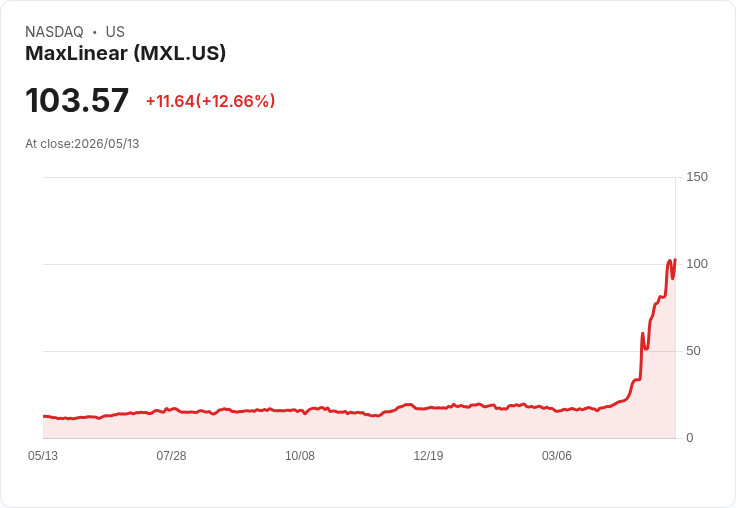Click the current price 103.57

pos(77,100)
